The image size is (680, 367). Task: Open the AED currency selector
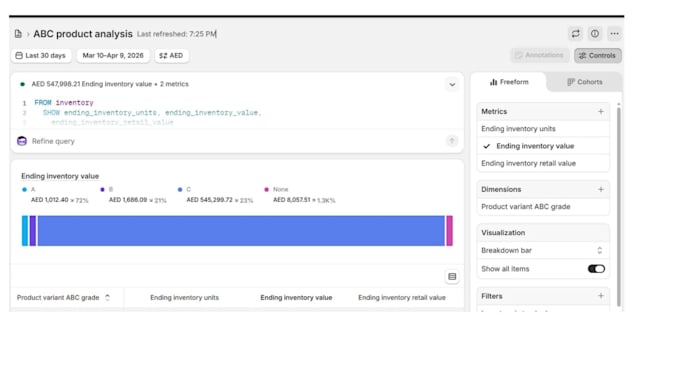point(171,56)
